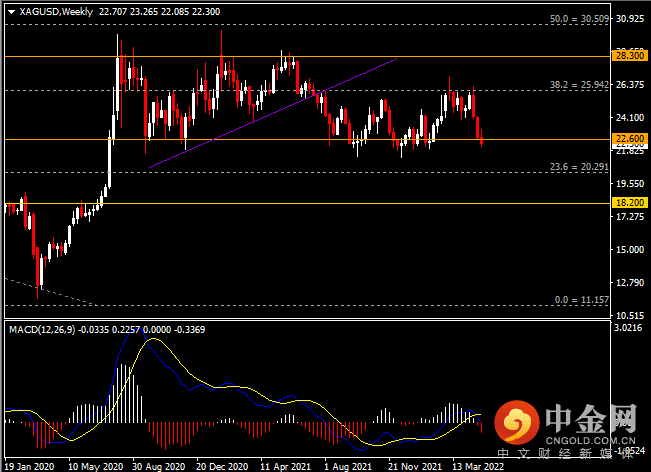The image size is (651, 472).
Task: Select the 19.550 price scale value
Action: [630, 183]
